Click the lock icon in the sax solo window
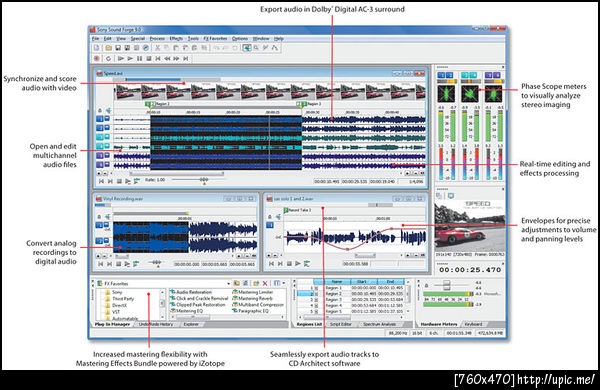The image size is (600, 390). click(x=270, y=217)
